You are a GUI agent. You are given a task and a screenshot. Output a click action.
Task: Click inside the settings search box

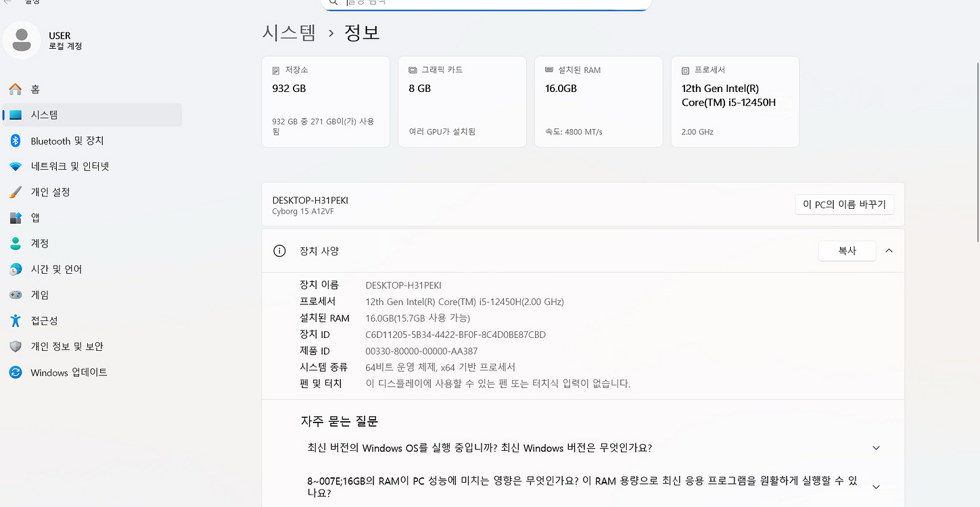coord(486,4)
